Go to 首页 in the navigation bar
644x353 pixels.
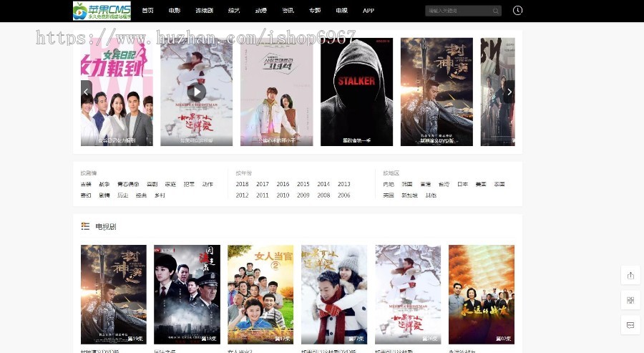(x=147, y=11)
